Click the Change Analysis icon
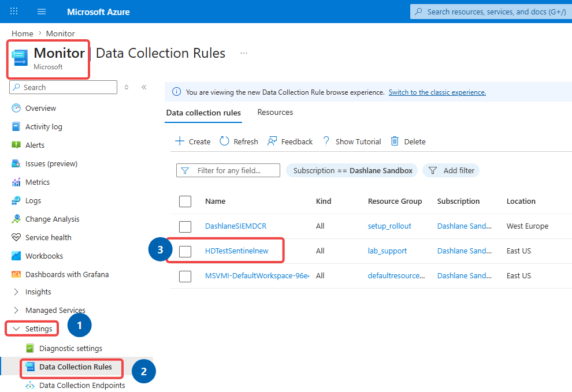The width and height of the screenshot is (572, 392). tap(16, 219)
